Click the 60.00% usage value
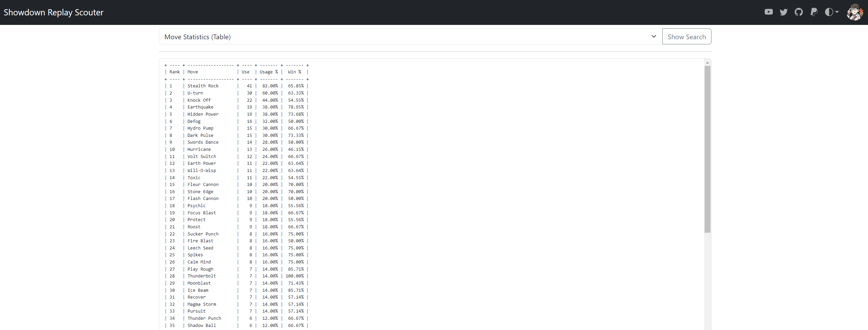The image size is (868, 330). pos(270,93)
